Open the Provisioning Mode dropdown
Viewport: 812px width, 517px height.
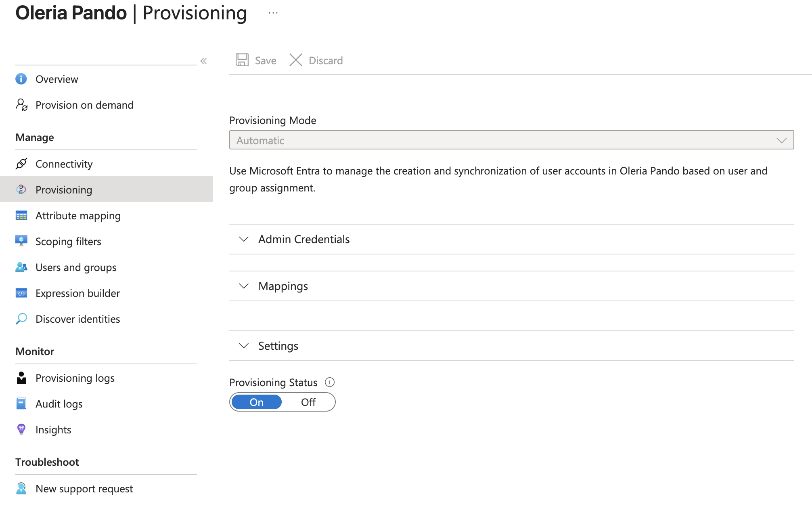(x=511, y=140)
